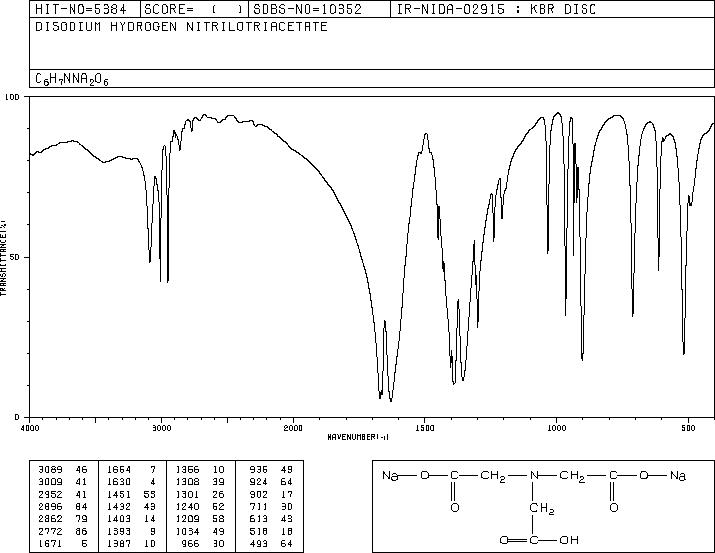Select peak value 2952 in the table
The height and width of the screenshot is (553, 715).
(50, 494)
